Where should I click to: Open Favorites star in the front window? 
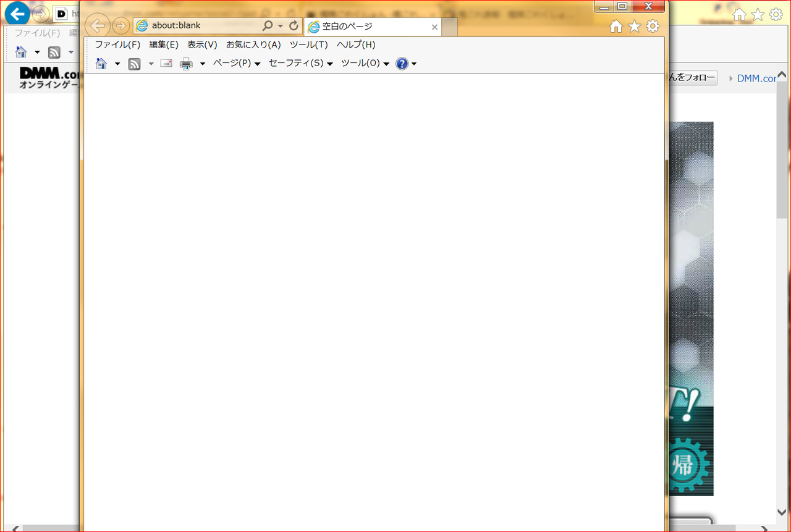pyautogui.click(x=634, y=26)
